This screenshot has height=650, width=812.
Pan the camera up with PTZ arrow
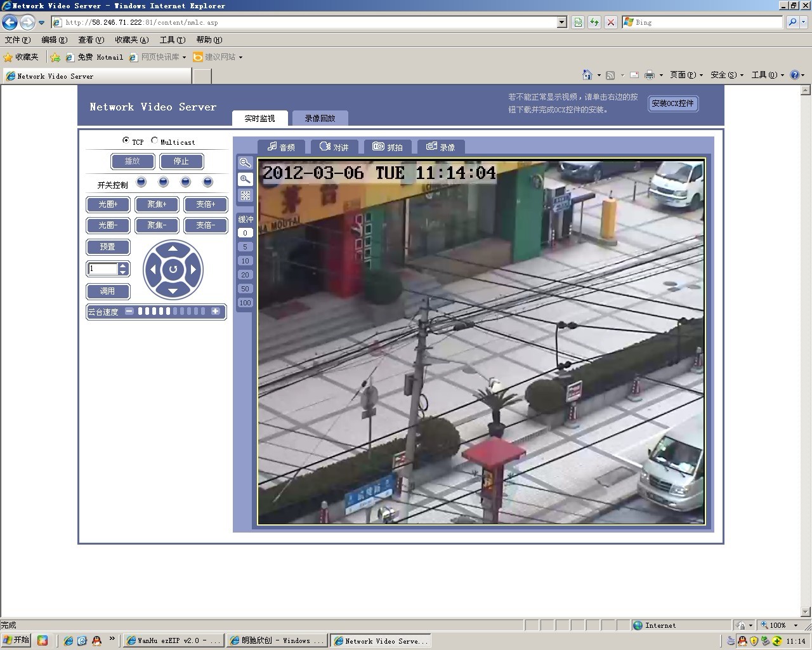[173, 249]
